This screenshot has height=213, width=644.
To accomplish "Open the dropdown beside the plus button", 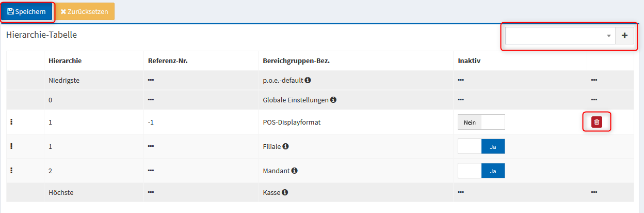I will tap(560, 36).
